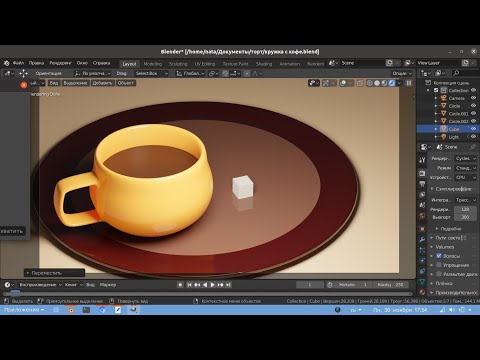
Task: Expand the Переместить operator panel
Action: pos(55,273)
